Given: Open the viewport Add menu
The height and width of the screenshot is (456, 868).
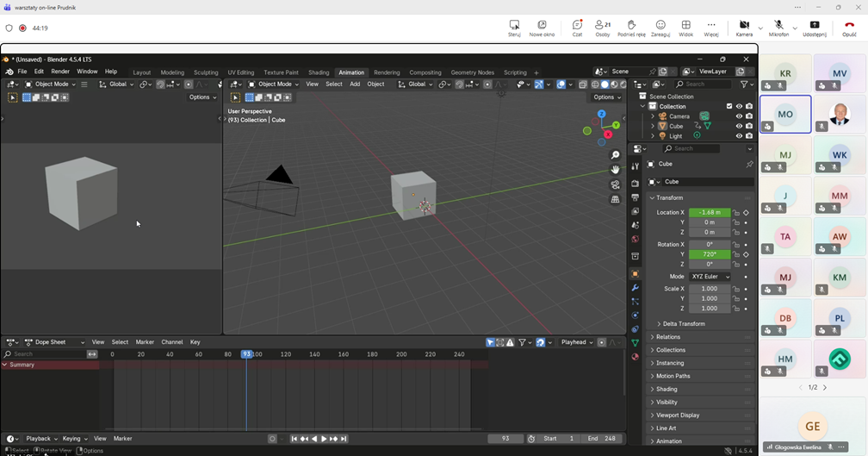Looking at the screenshot, I should pos(354,84).
